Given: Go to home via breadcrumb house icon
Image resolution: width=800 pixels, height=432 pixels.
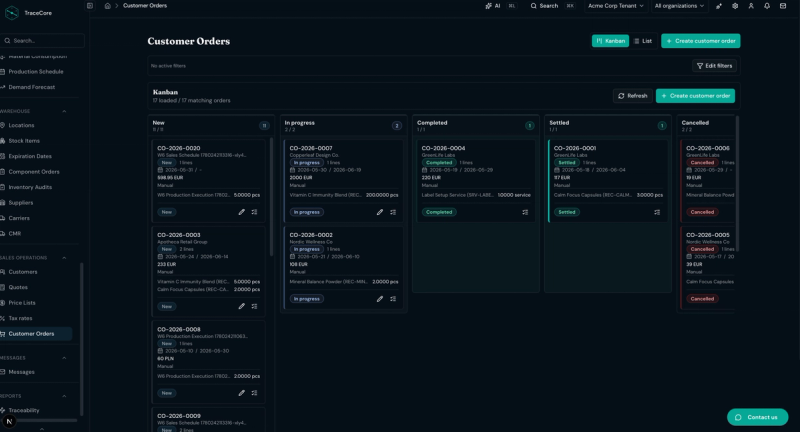Looking at the screenshot, I should [x=108, y=6].
